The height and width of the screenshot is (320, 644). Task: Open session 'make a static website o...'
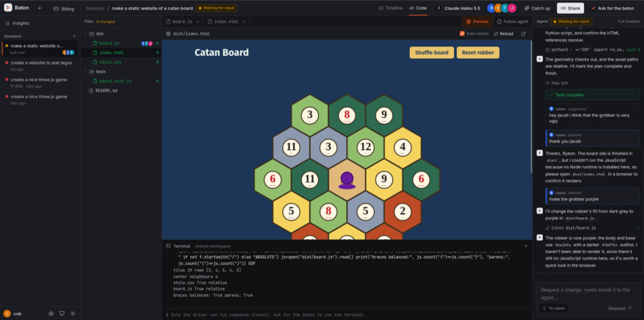(x=39, y=49)
